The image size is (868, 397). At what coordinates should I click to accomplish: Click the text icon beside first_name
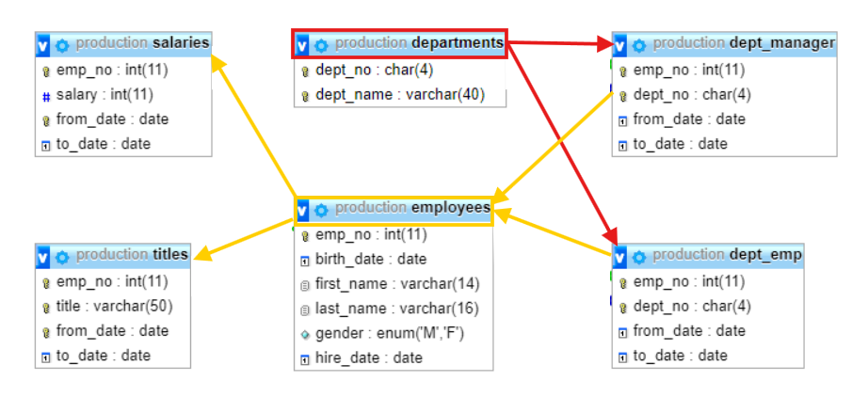pyautogui.click(x=305, y=285)
